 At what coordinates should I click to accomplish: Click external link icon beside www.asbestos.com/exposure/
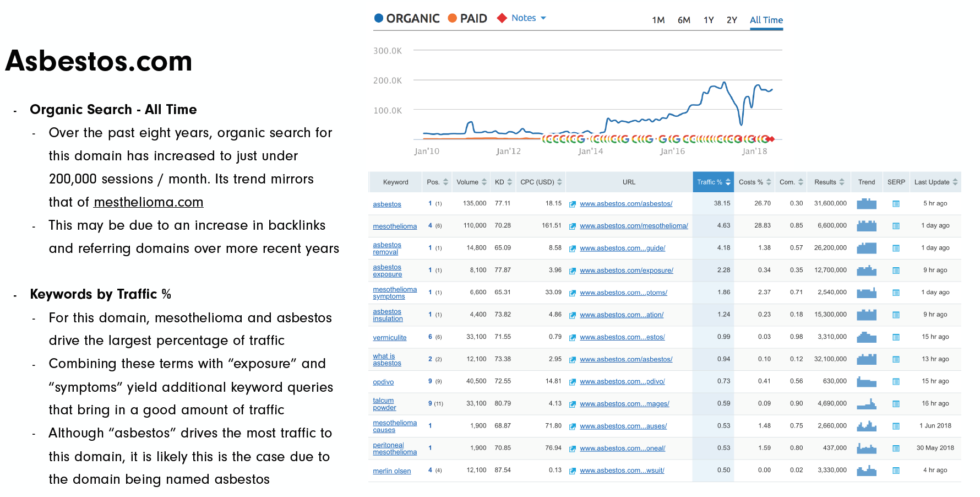coord(573,271)
